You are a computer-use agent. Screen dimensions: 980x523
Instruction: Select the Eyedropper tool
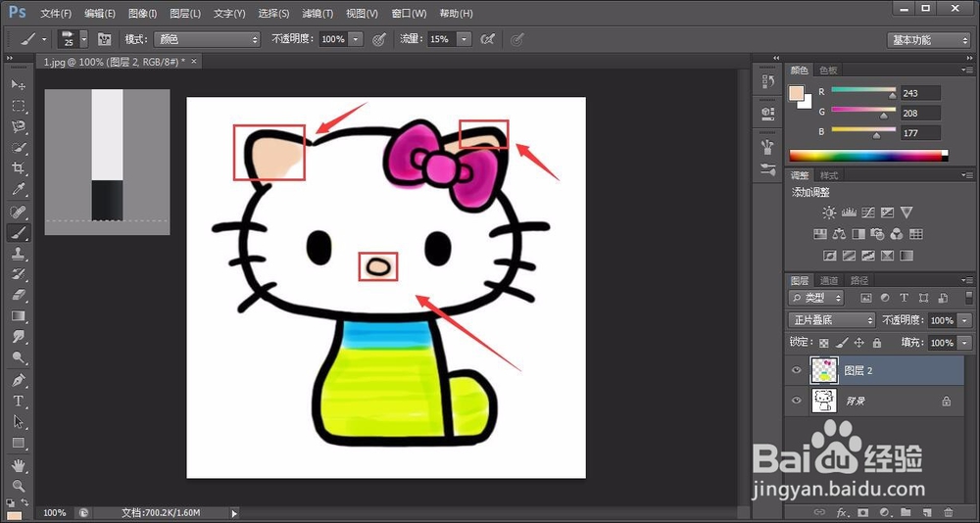tap(18, 189)
